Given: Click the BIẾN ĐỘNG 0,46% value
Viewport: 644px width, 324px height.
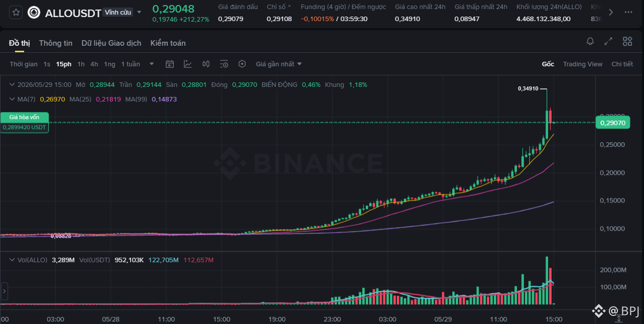Looking at the screenshot, I should tap(311, 84).
